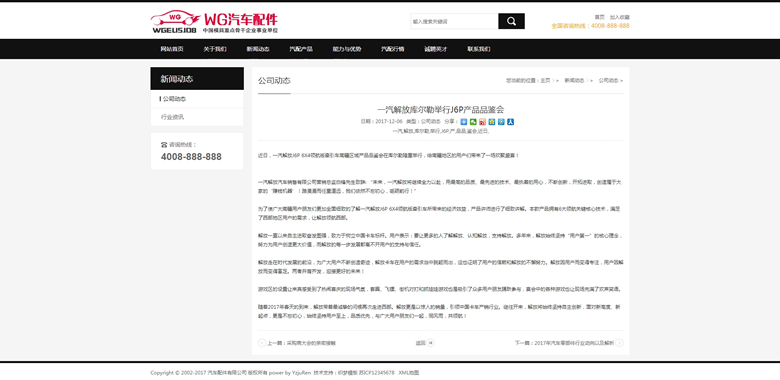Click the return-to-list grid icon

(431, 343)
